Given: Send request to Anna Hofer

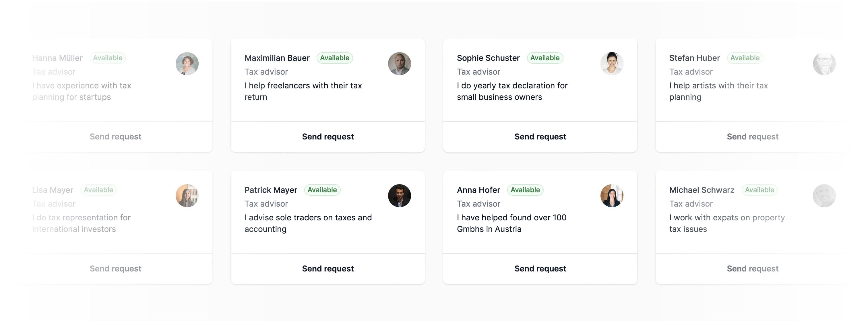Looking at the screenshot, I should pos(540,269).
